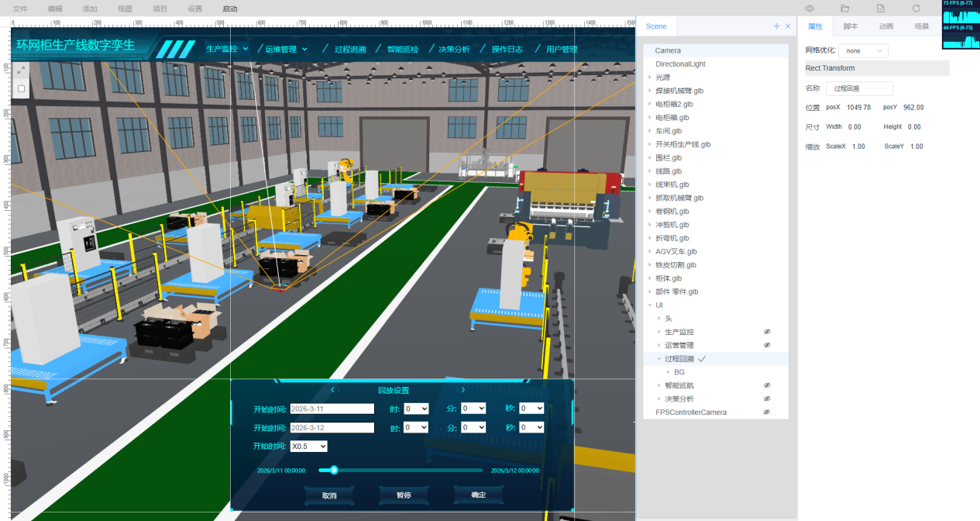Open project via the folder icon
Image resolution: width=980 pixels, height=521 pixels.
(x=844, y=9)
